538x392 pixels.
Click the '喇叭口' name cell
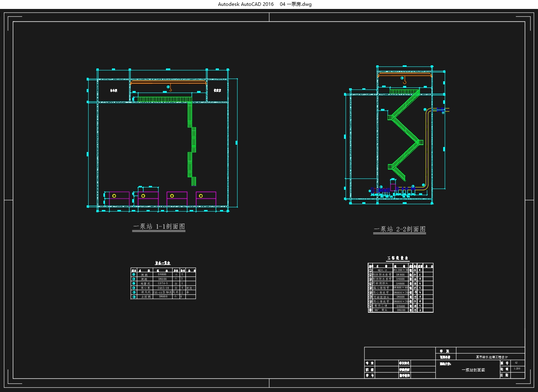tap(383, 270)
